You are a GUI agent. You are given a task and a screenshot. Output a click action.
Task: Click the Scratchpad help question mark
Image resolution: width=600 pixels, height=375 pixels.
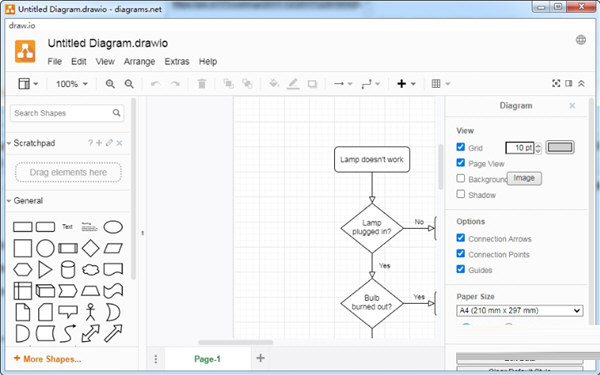point(90,143)
